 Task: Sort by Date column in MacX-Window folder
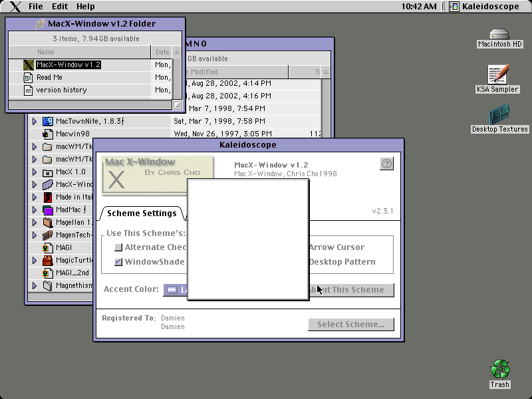162,52
